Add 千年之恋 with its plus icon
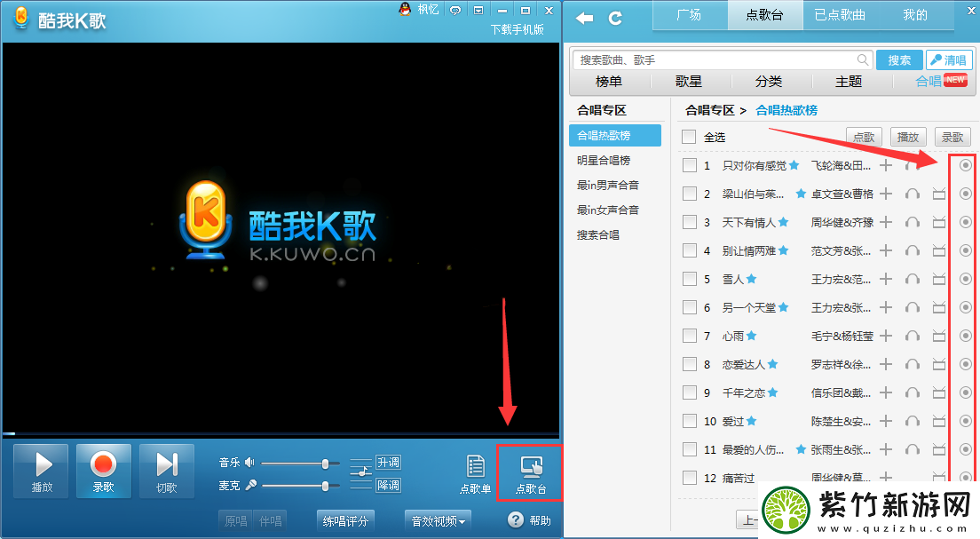 point(886,392)
